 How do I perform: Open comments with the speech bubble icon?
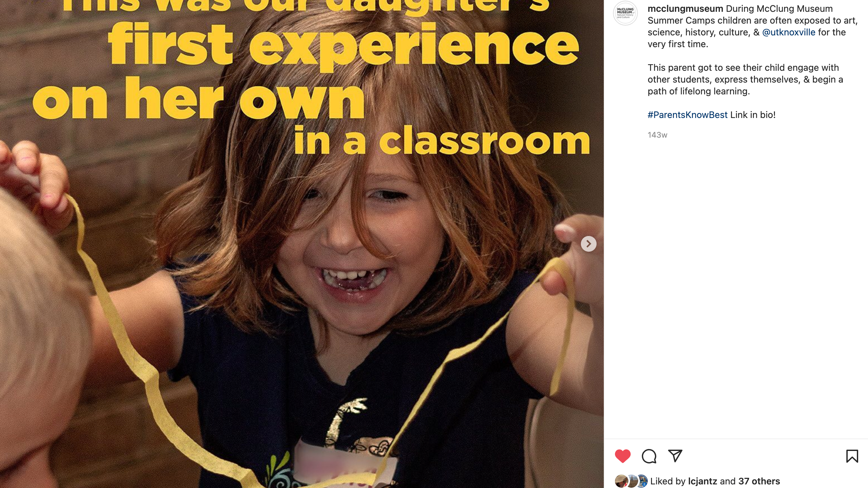click(x=649, y=456)
